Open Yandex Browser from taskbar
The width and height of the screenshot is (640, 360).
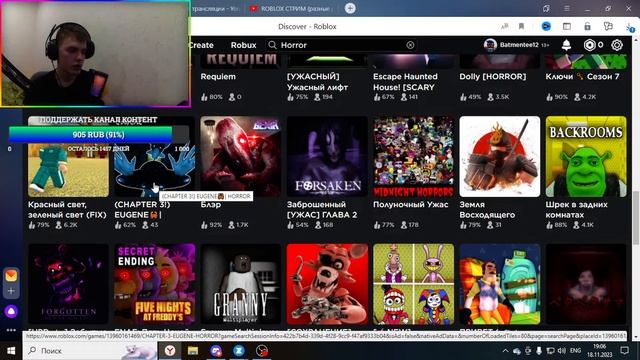170,351
